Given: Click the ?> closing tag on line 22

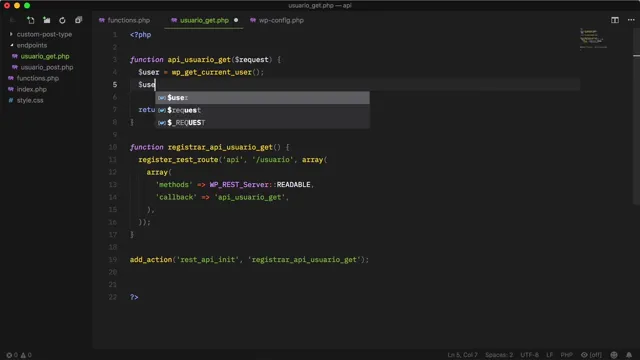Looking at the screenshot, I should [x=134, y=297].
